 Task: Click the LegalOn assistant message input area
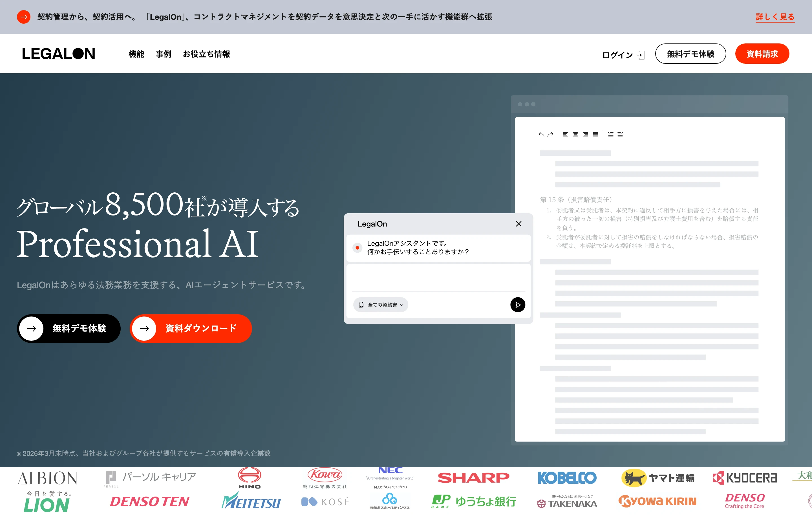pyautogui.click(x=438, y=278)
